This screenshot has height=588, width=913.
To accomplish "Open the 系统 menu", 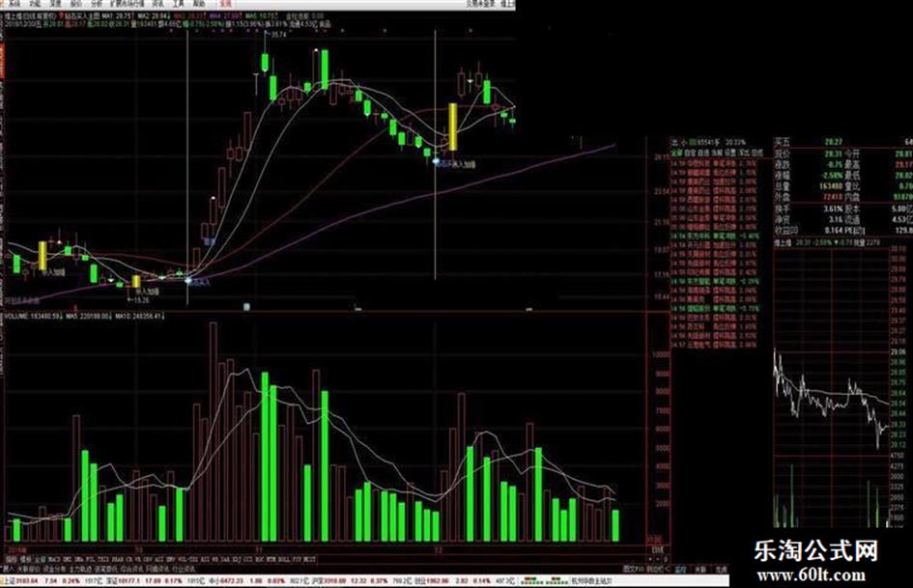I will tap(14, 4).
